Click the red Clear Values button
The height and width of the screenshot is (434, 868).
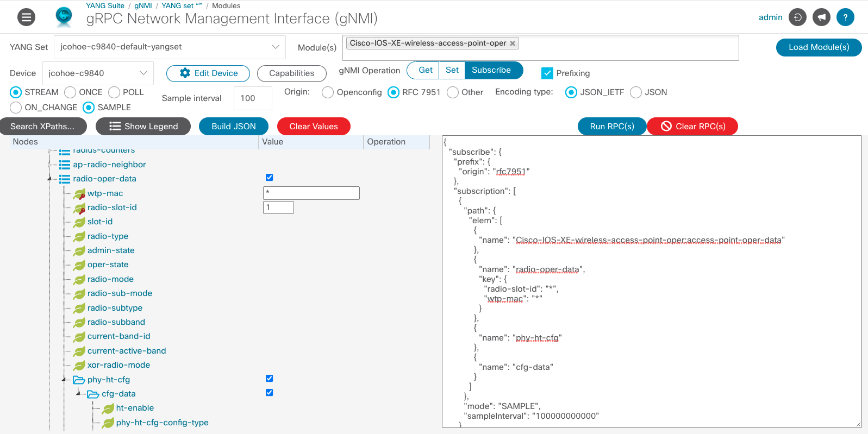coord(314,127)
